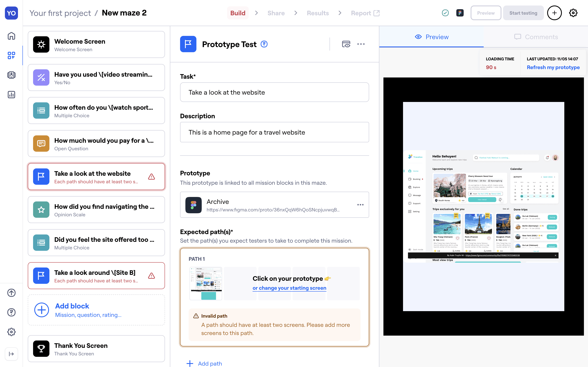Go to the Share step
588x367 pixels.
point(276,13)
